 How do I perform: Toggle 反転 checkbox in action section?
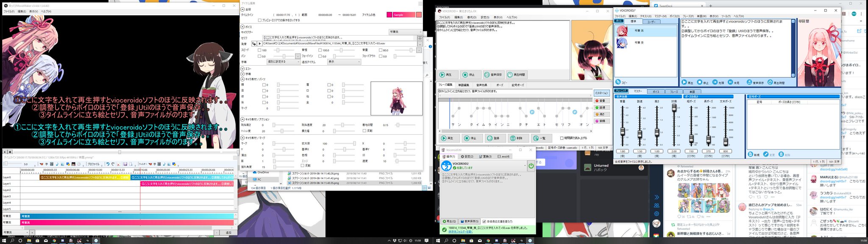(x=364, y=131)
